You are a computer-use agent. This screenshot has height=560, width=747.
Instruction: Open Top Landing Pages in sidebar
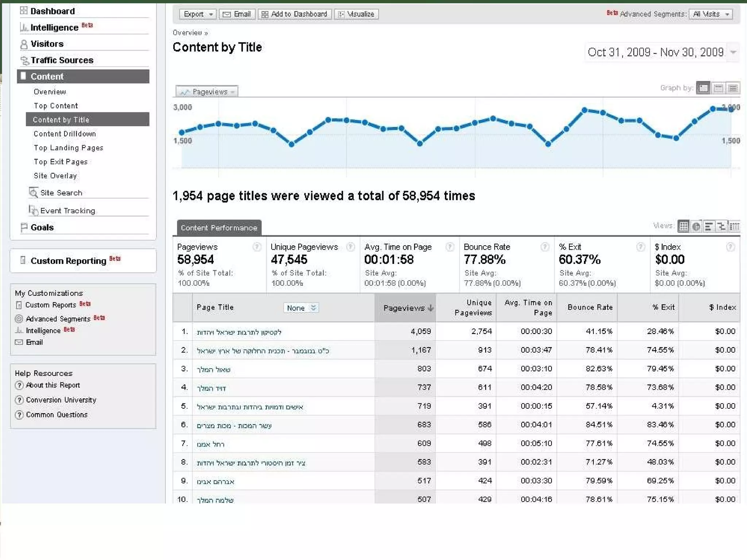click(69, 148)
